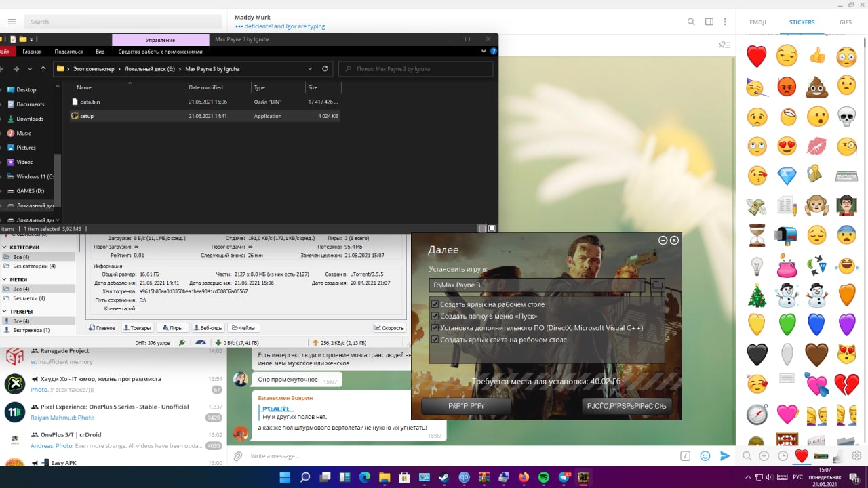Select the data.bin file in Explorer
The image size is (868, 488).
(203, 102)
